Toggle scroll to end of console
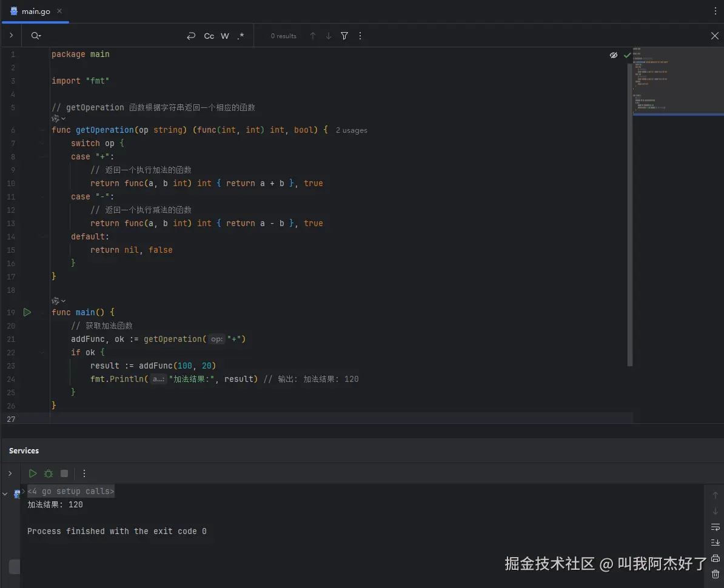The width and height of the screenshot is (724, 588). click(716, 543)
